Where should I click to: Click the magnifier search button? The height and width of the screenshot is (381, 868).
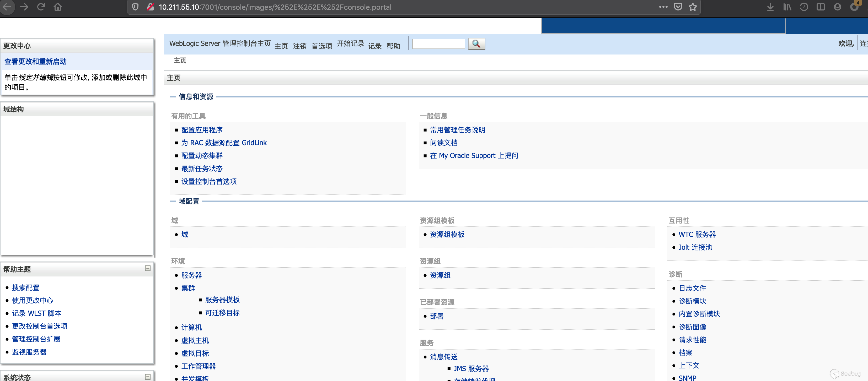[476, 44]
